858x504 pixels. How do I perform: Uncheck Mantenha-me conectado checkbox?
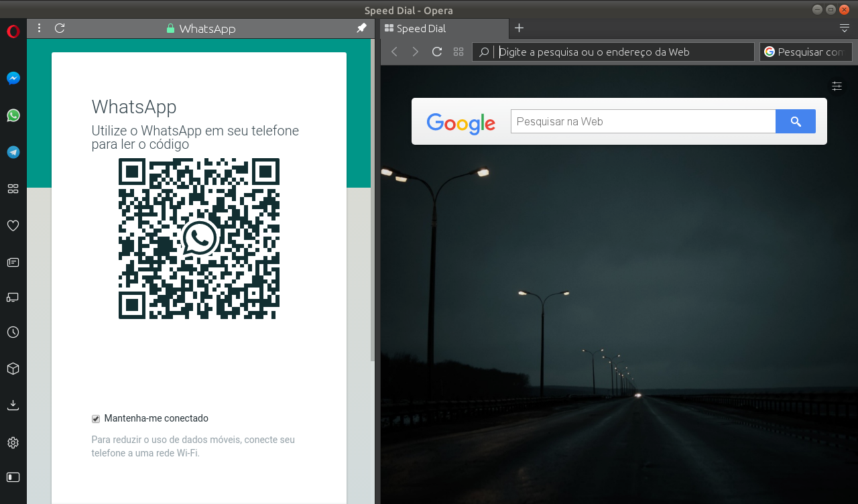(x=96, y=419)
